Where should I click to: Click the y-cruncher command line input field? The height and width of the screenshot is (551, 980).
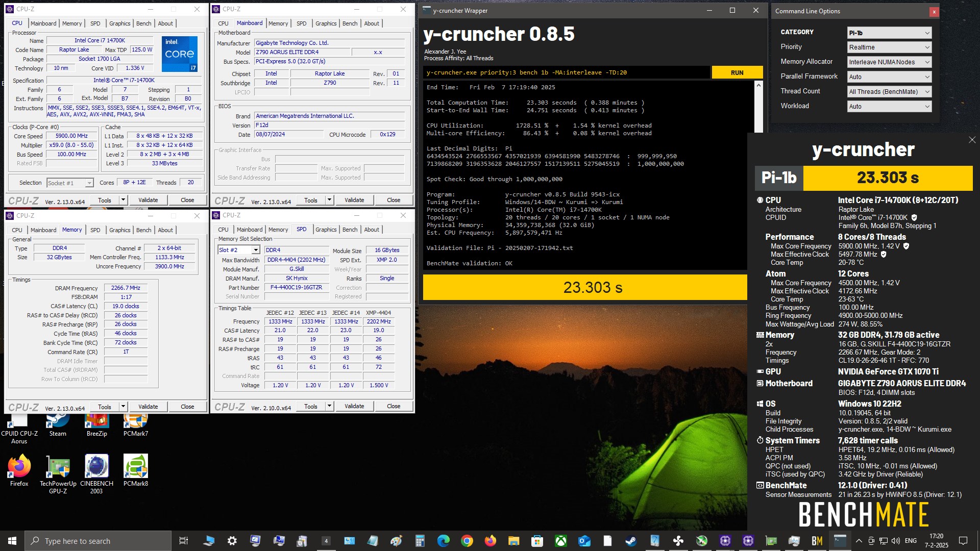[567, 72]
